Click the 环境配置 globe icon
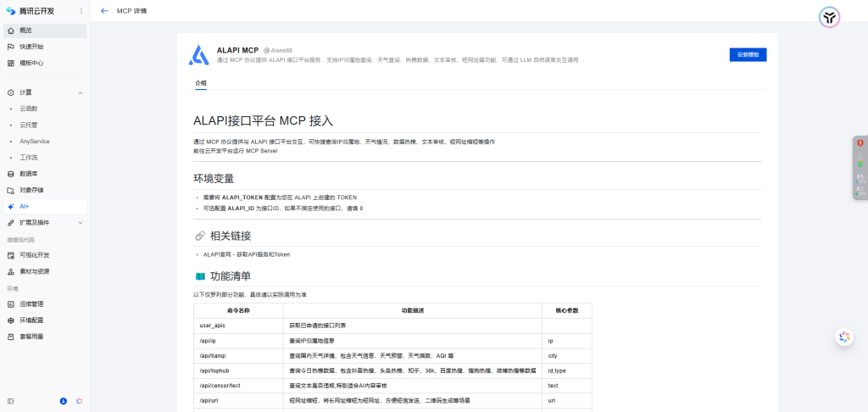Viewport: 868px width, 412px height. tap(10, 320)
